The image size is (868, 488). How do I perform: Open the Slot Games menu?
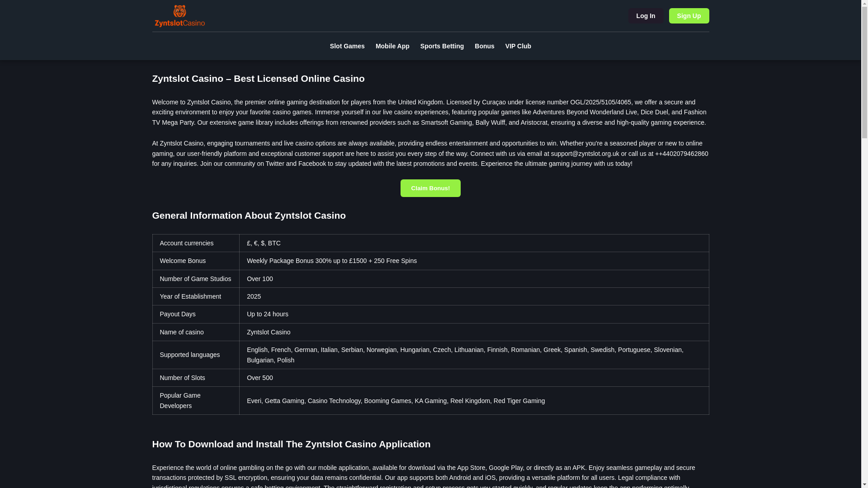pos(347,46)
